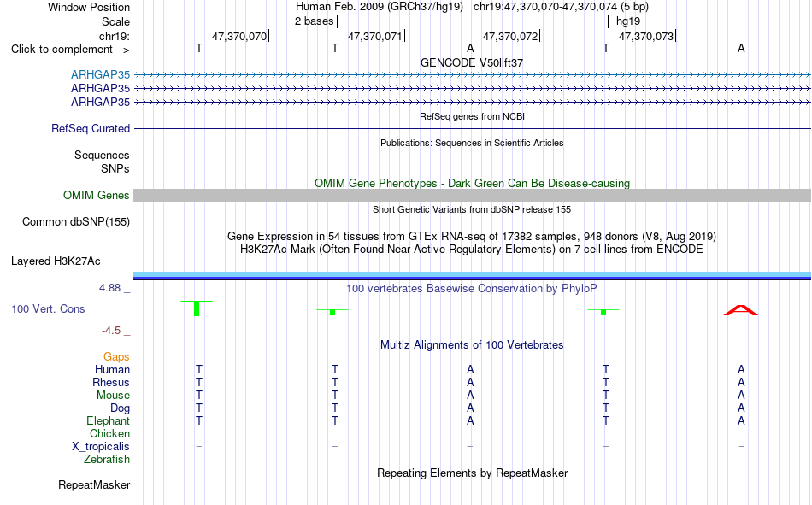The height and width of the screenshot is (505, 812).
Task: Click the 'Zebrafish' species label
Action: 107,460
